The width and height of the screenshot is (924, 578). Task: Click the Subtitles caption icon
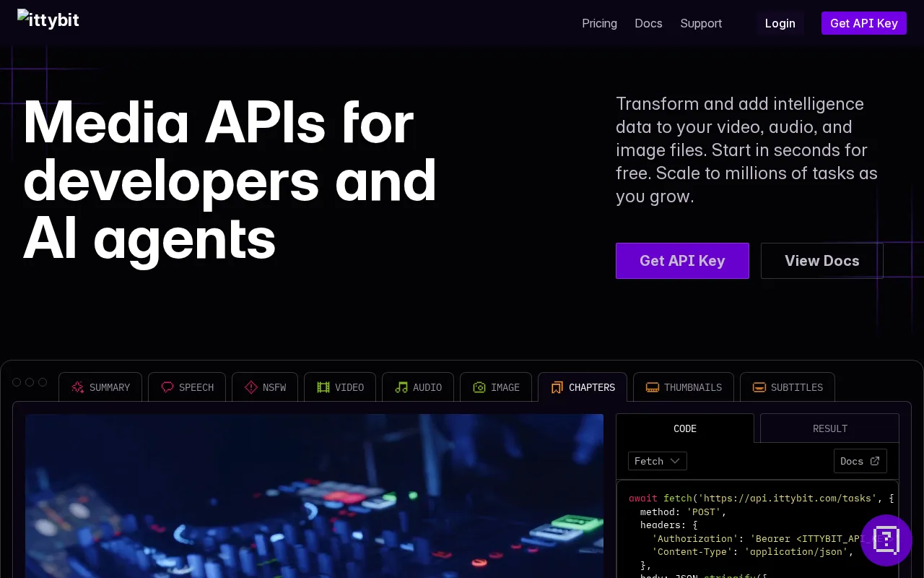click(x=759, y=387)
